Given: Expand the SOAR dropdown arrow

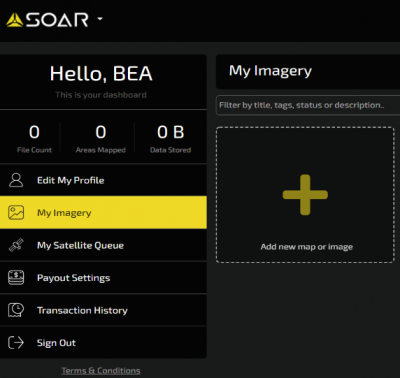Looking at the screenshot, I should 100,19.
